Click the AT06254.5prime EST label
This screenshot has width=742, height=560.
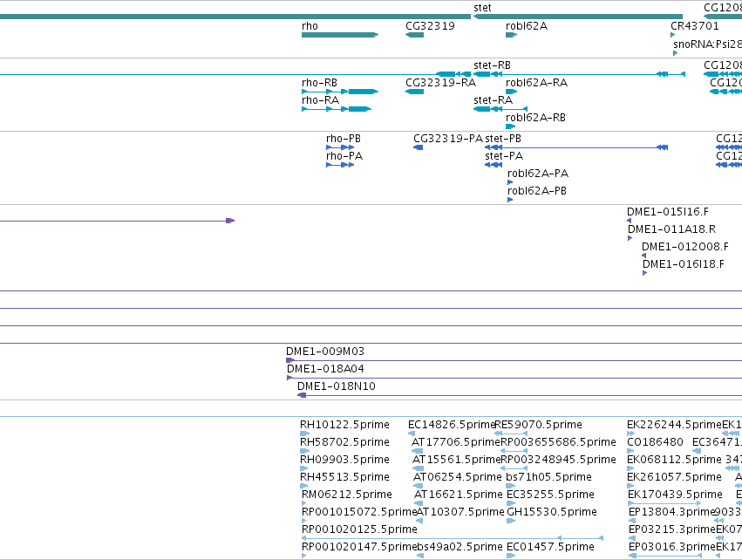(457, 477)
